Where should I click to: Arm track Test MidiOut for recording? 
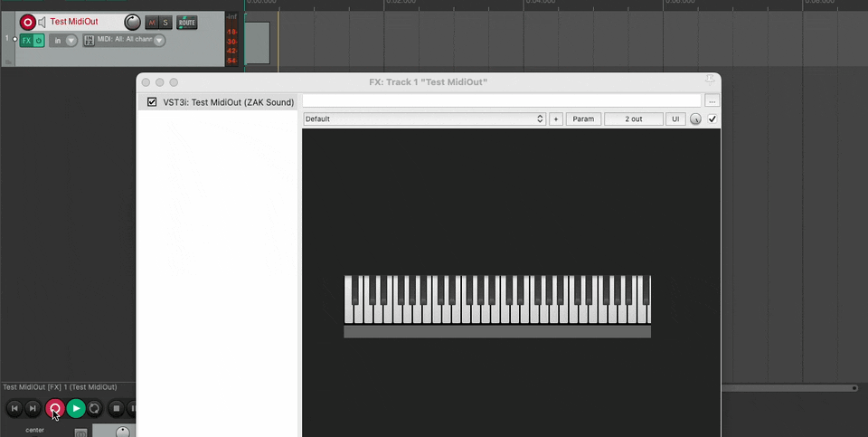point(27,22)
